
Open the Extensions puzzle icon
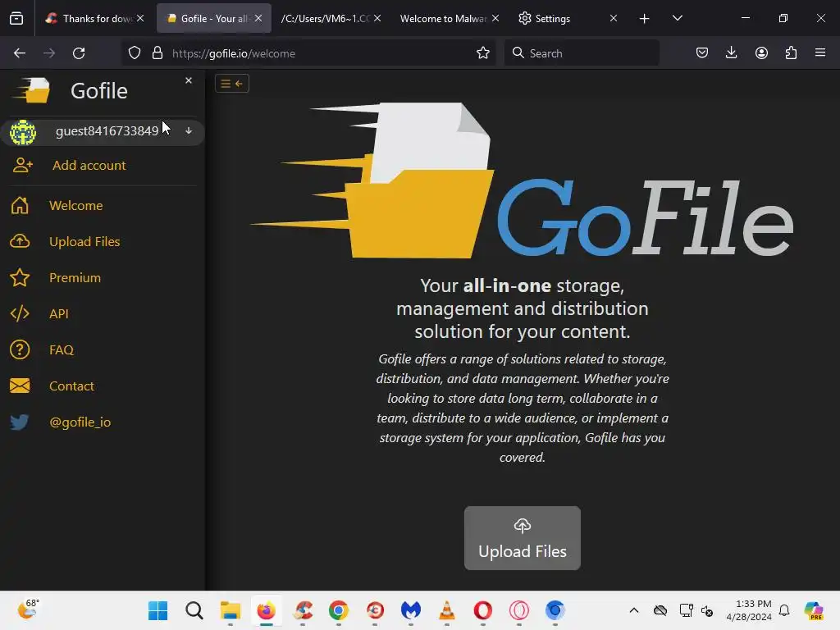click(791, 53)
